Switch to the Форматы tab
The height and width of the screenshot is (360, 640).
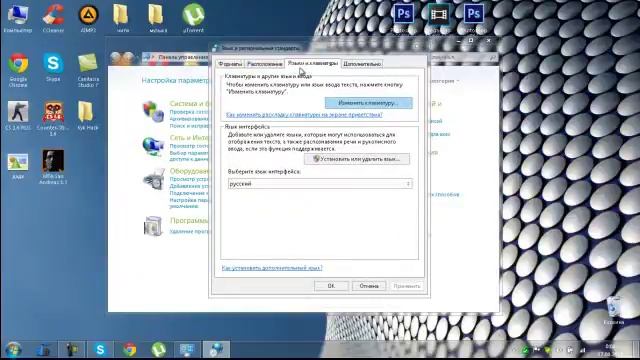coord(230,64)
